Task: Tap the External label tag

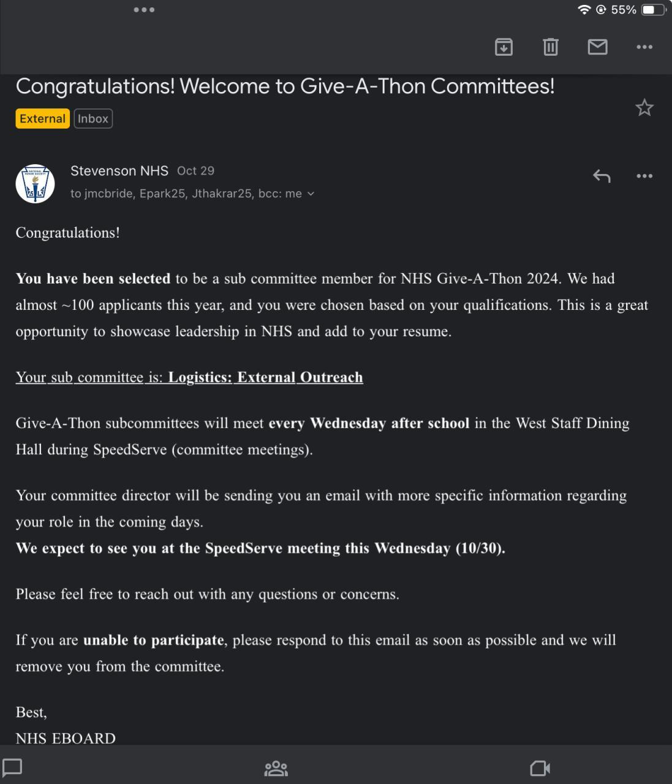Action: tap(42, 119)
